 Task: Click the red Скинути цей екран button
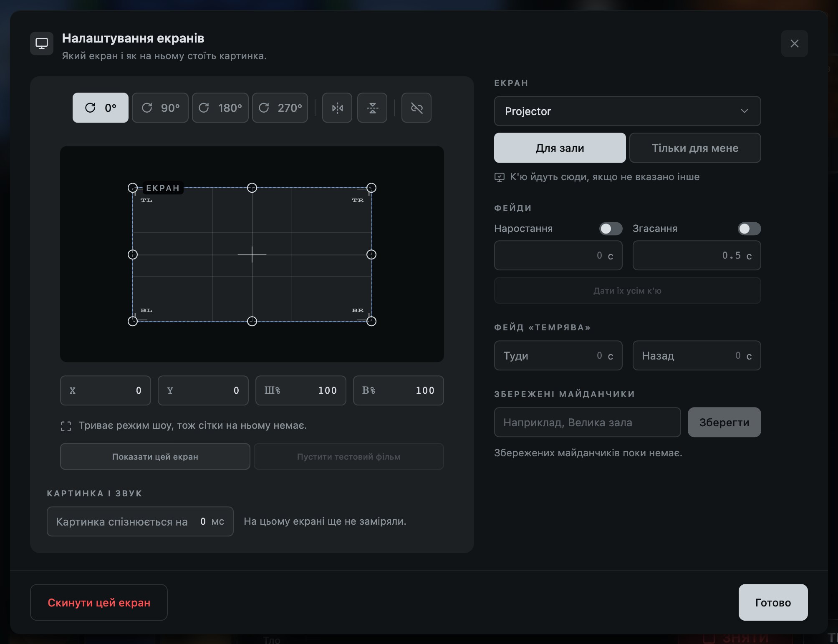pyautogui.click(x=99, y=602)
